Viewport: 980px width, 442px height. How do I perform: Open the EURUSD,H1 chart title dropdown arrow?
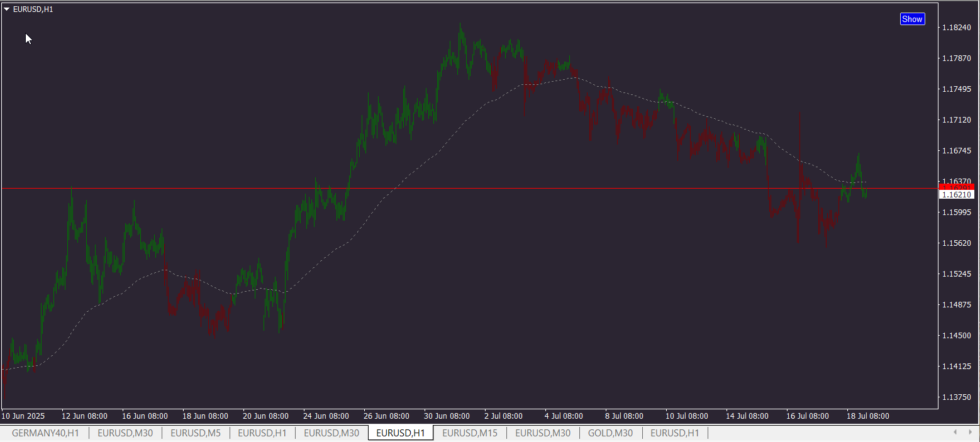pos(6,9)
